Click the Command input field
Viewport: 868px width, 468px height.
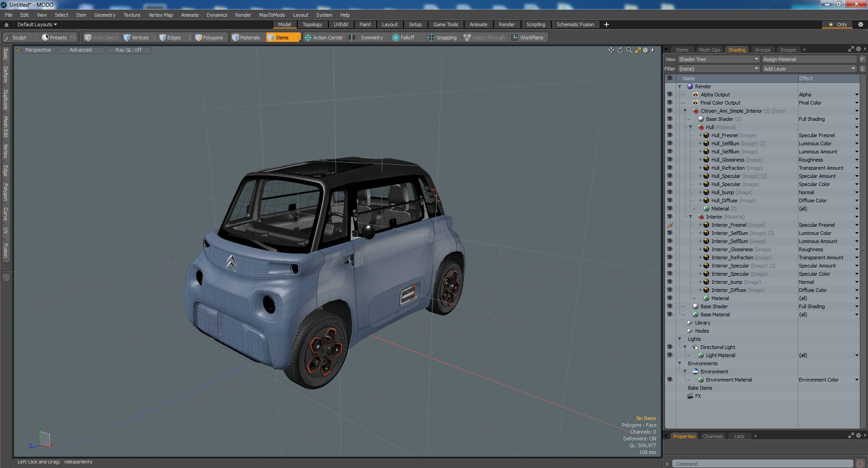[763, 463]
